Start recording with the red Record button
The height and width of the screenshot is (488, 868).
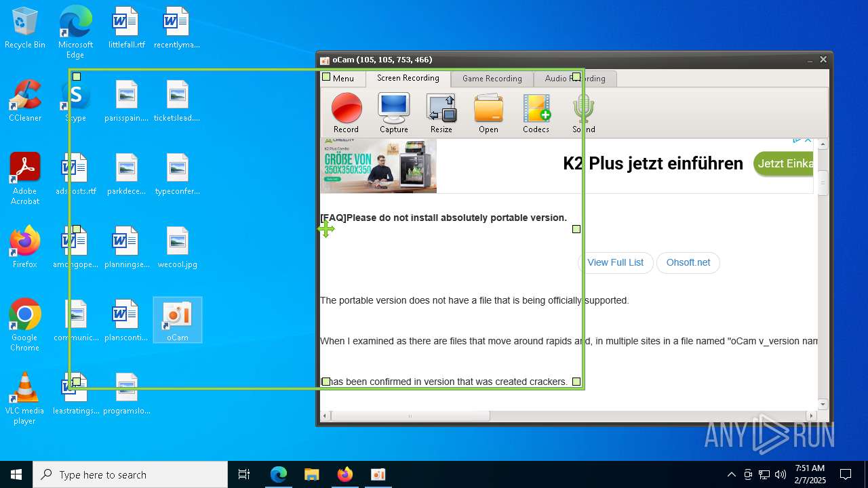[x=347, y=113]
